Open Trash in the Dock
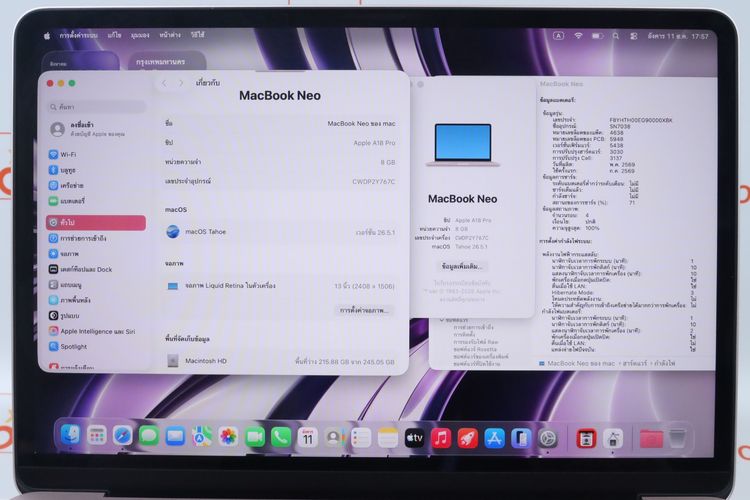The height and width of the screenshot is (500, 750). pyautogui.click(x=677, y=438)
